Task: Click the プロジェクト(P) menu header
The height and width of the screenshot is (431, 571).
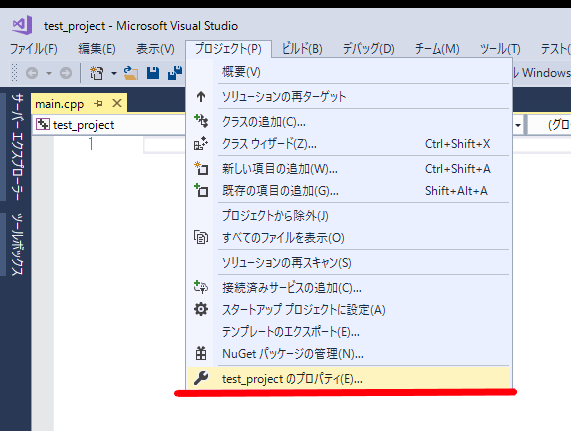Action: (x=228, y=48)
